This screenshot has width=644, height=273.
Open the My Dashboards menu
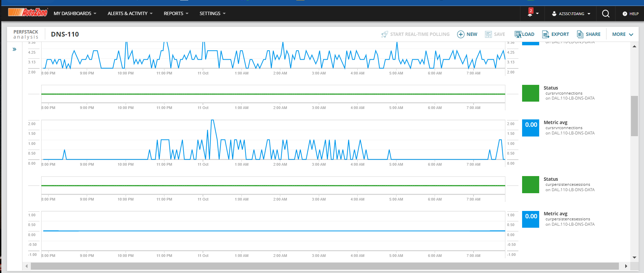75,13
